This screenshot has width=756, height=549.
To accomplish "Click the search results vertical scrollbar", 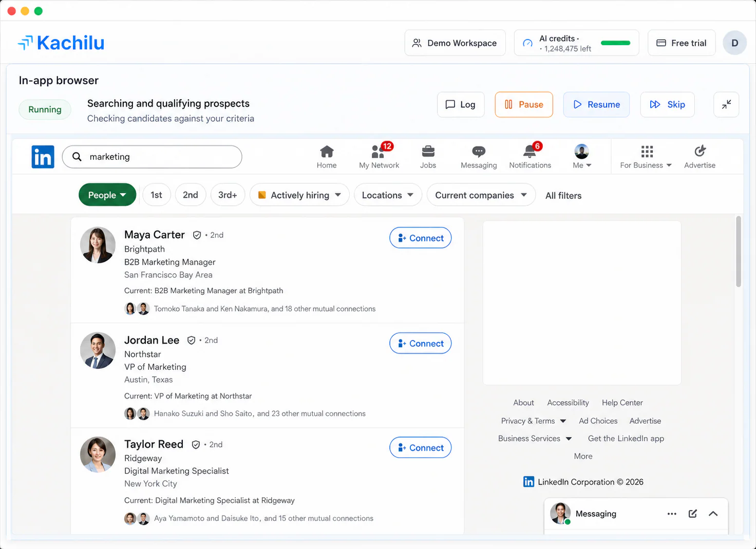I will coord(739,251).
